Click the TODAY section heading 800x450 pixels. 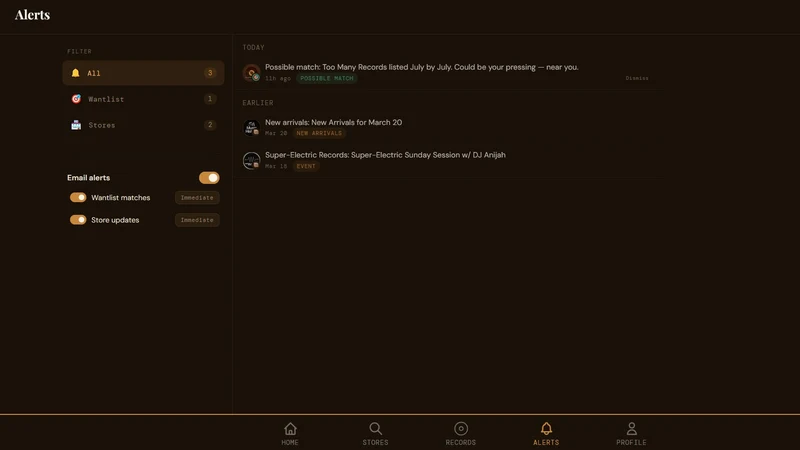click(x=254, y=47)
